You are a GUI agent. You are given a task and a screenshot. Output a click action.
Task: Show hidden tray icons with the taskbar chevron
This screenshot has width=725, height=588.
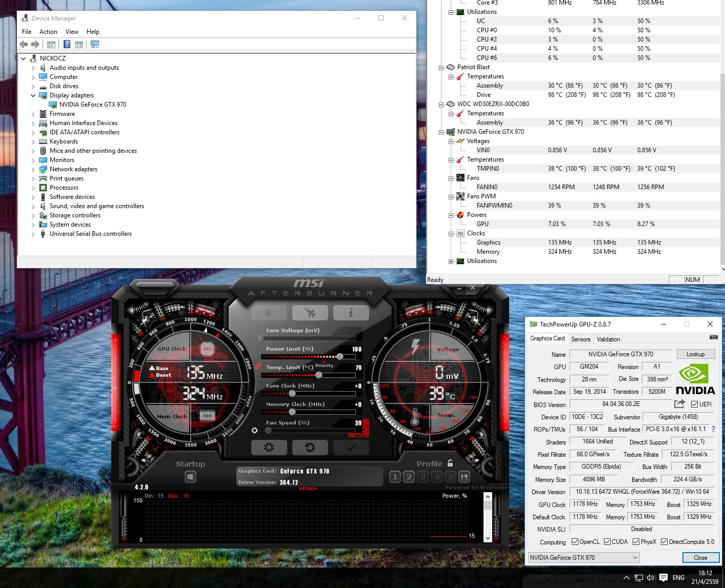626,578
